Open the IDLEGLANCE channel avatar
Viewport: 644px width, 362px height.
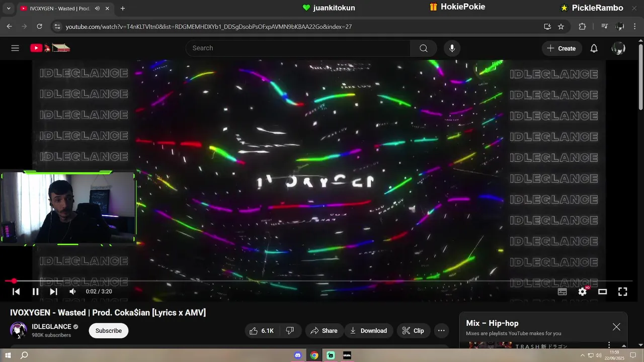(x=19, y=330)
